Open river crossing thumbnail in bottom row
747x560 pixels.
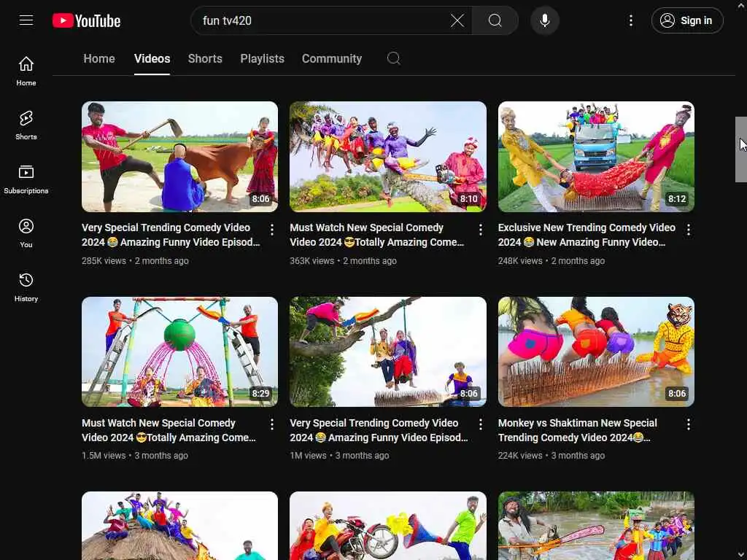tap(596, 526)
